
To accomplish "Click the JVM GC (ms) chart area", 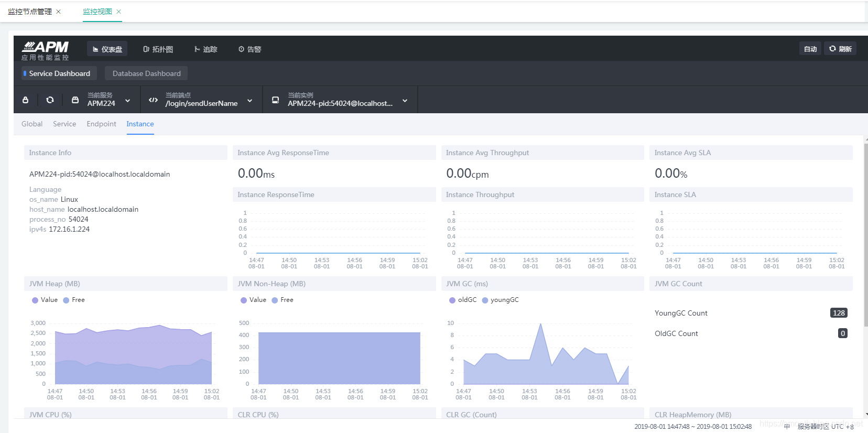I will 546,354.
